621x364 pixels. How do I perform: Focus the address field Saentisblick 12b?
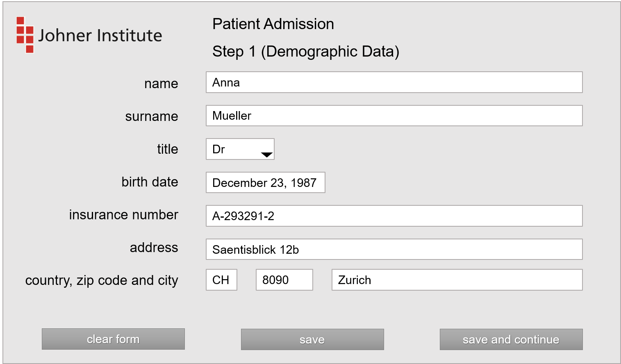point(394,249)
